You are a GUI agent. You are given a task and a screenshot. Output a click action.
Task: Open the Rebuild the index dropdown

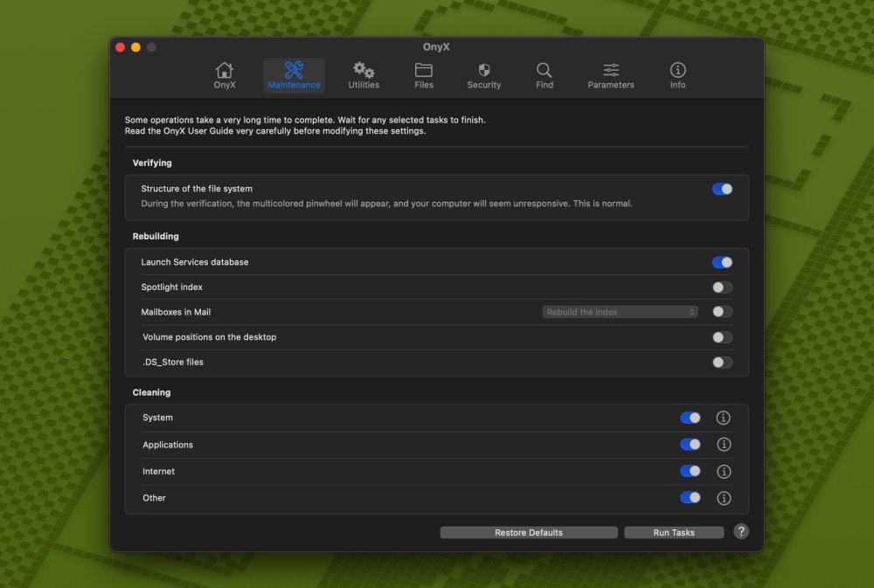[620, 312]
